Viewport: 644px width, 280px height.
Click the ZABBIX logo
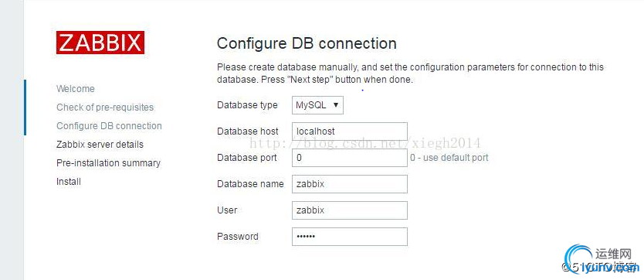tap(100, 43)
